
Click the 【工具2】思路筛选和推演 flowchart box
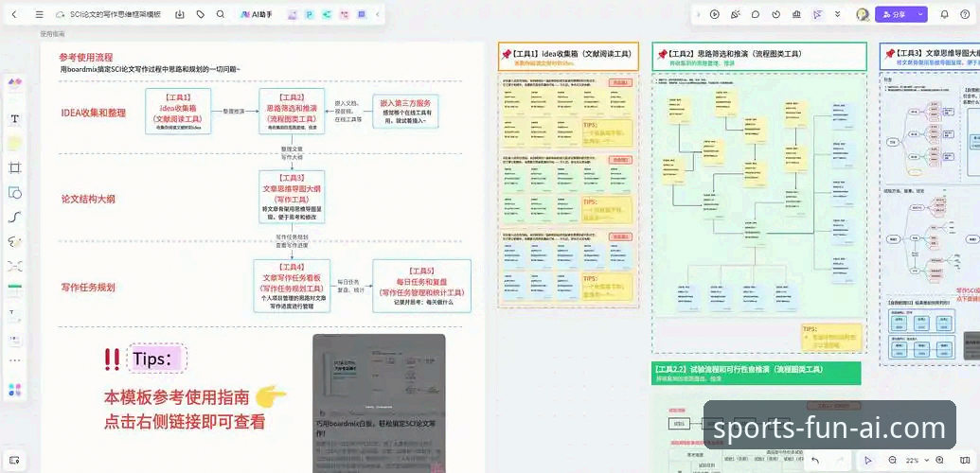(x=292, y=112)
